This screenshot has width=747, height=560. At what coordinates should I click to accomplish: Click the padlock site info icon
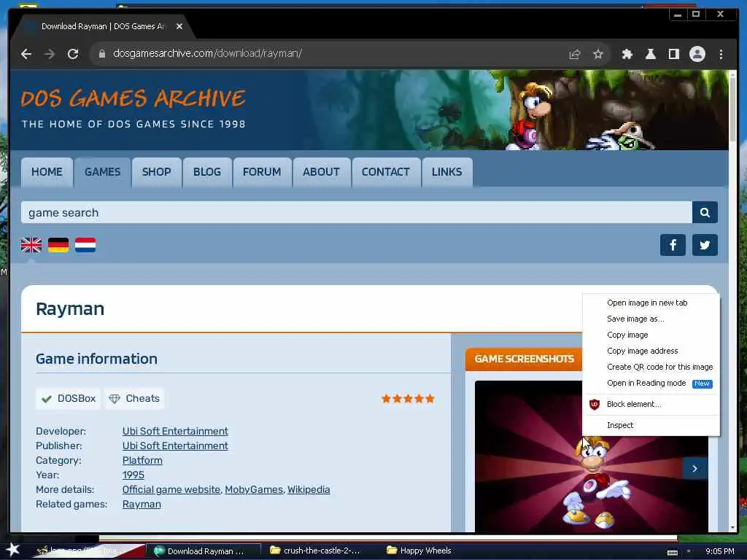(x=101, y=54)
